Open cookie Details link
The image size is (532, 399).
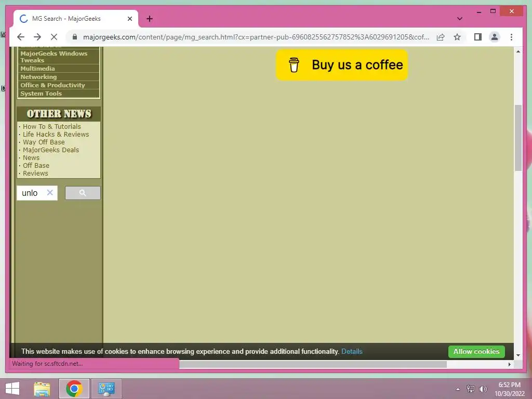pyautogui.click(x=352, y=352)
